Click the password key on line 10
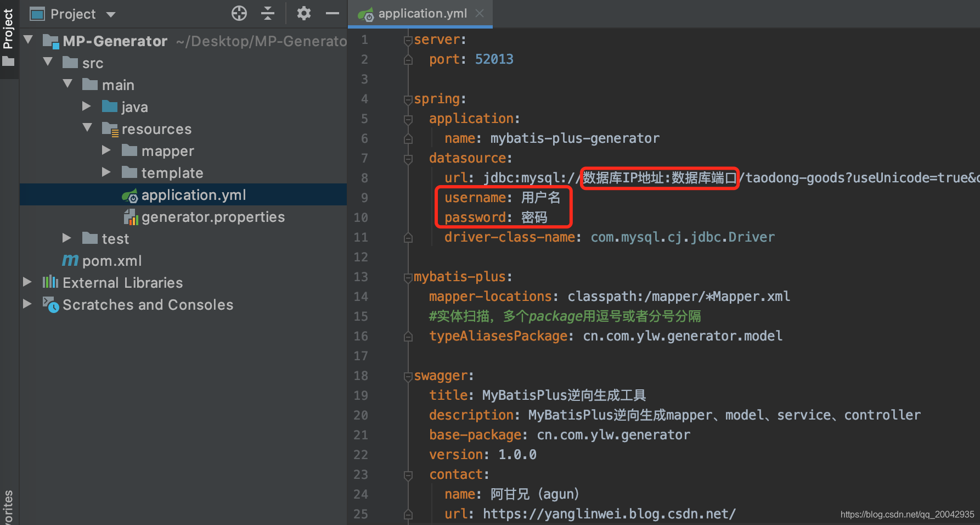This screenshot has width=980, height=525. 475,218
